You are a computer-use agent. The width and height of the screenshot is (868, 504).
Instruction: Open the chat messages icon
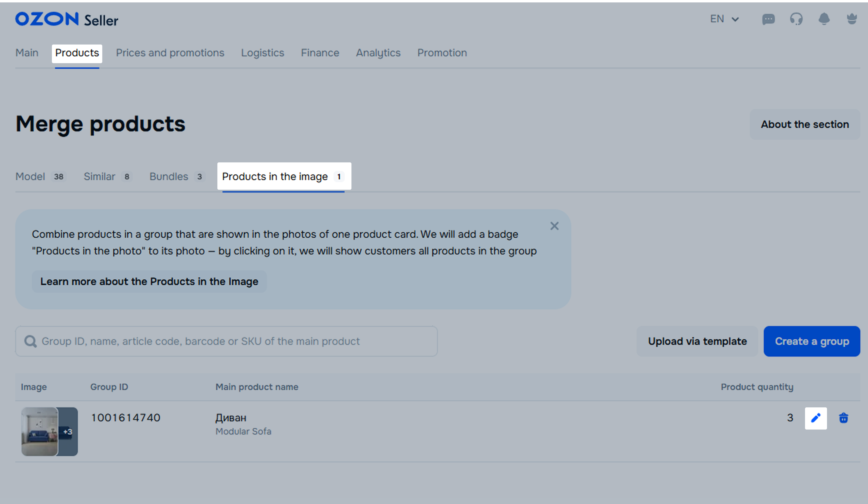(768, 19)
